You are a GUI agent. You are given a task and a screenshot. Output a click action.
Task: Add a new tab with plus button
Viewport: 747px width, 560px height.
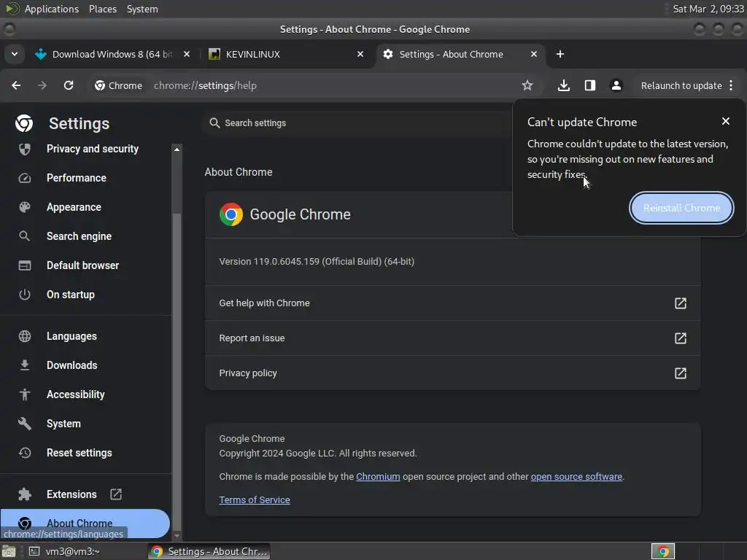(x=560, y=54)
